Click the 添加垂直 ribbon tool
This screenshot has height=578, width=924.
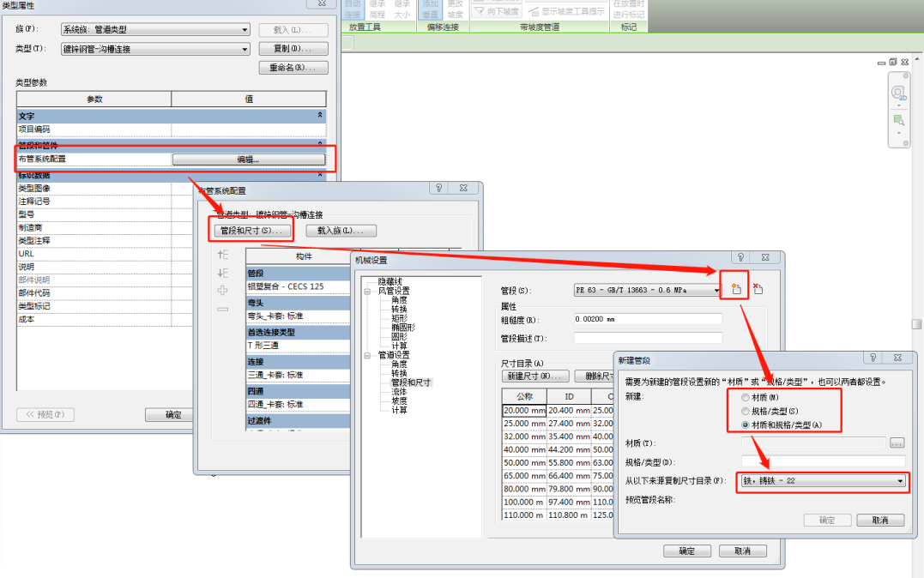[430, 9]
